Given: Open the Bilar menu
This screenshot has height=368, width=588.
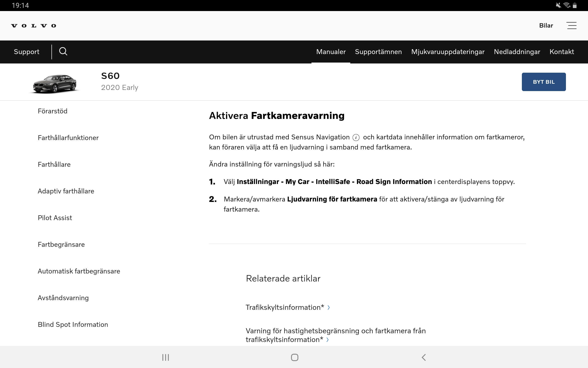Looking at the screenshot, I should (546, 26).
